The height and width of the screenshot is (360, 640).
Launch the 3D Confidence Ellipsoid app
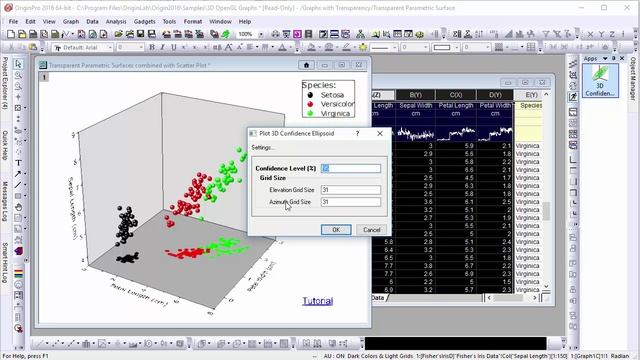click(600, 81)
